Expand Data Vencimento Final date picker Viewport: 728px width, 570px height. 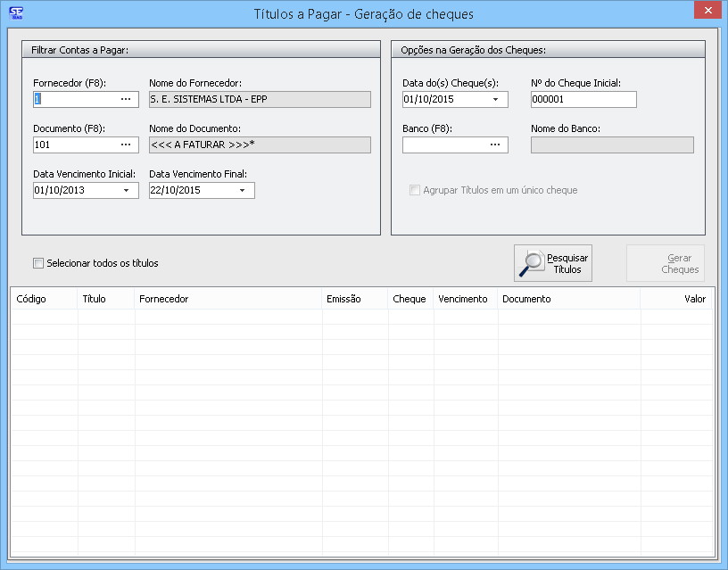[242, 190]
